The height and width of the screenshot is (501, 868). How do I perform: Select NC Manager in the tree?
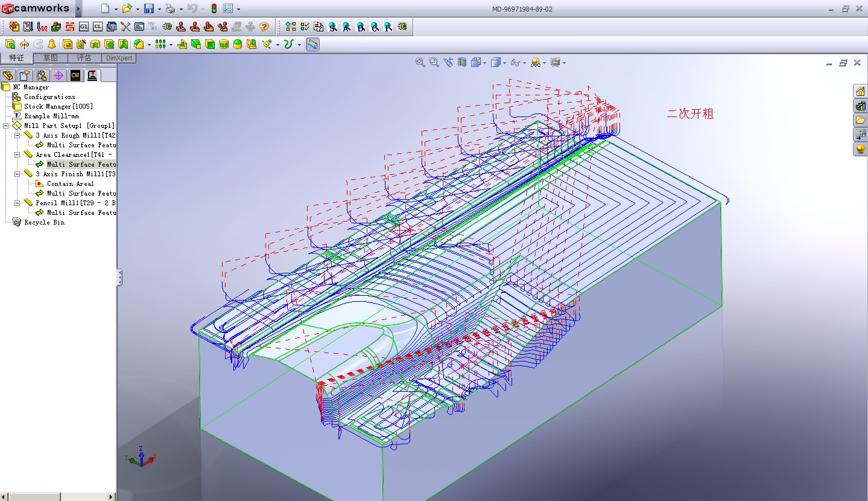click(31, 87)
